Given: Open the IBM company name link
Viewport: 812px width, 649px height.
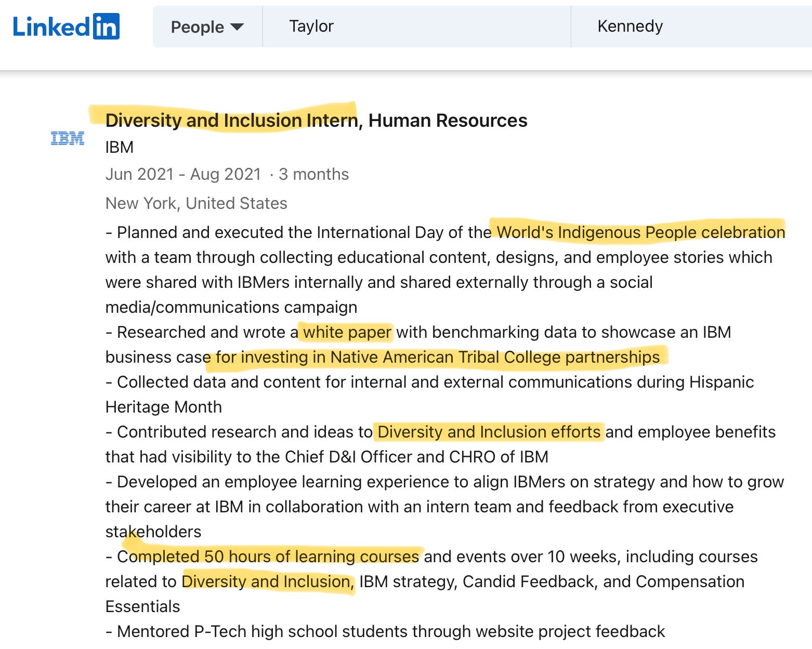Looking at the screenshot, I should pos(120,148).
